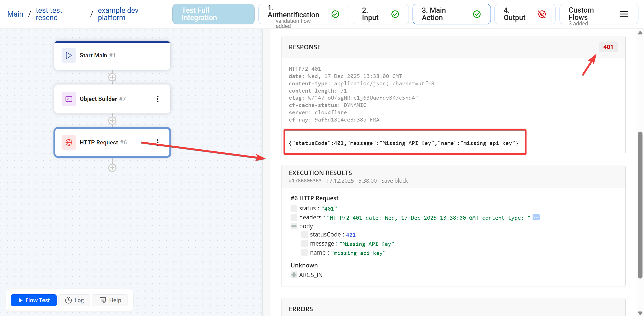Viewport: 644px width, 316px height.
Task: Click the 401 response status badge
Action: tap(608, 47)
